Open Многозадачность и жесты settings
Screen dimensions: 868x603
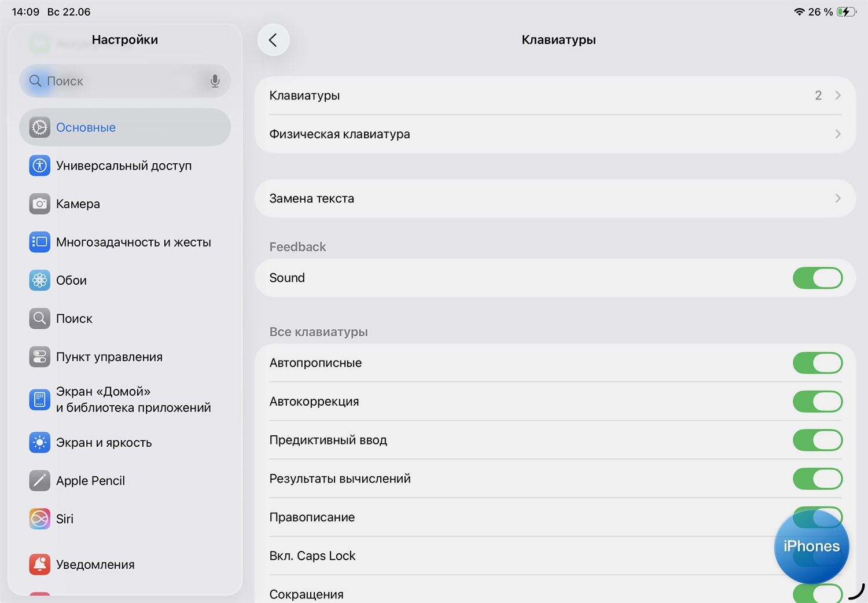point(133,242)
